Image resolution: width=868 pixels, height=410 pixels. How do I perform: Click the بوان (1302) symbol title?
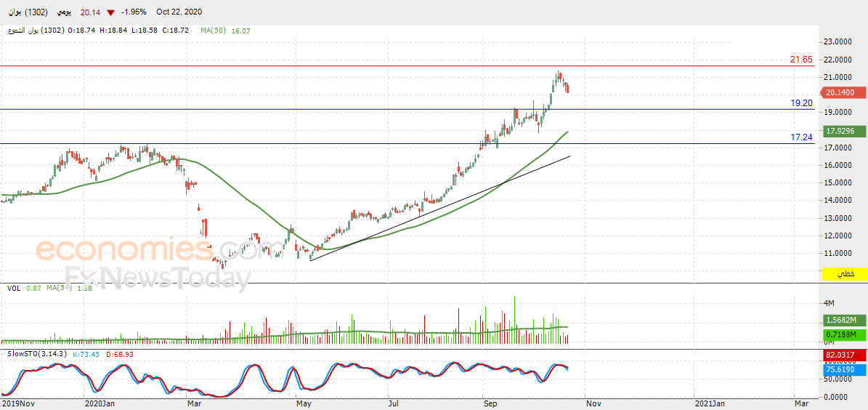click(x=29, y=12)
